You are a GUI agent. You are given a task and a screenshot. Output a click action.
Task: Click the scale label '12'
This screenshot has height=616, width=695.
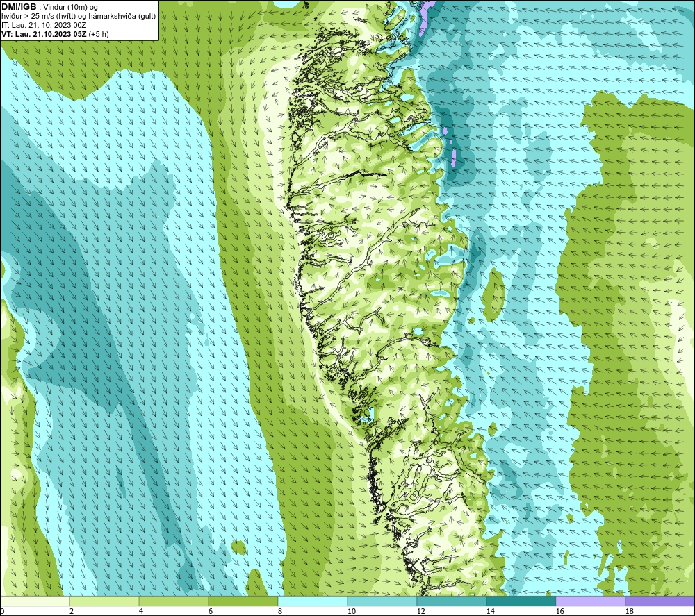(x=420, y=612)
